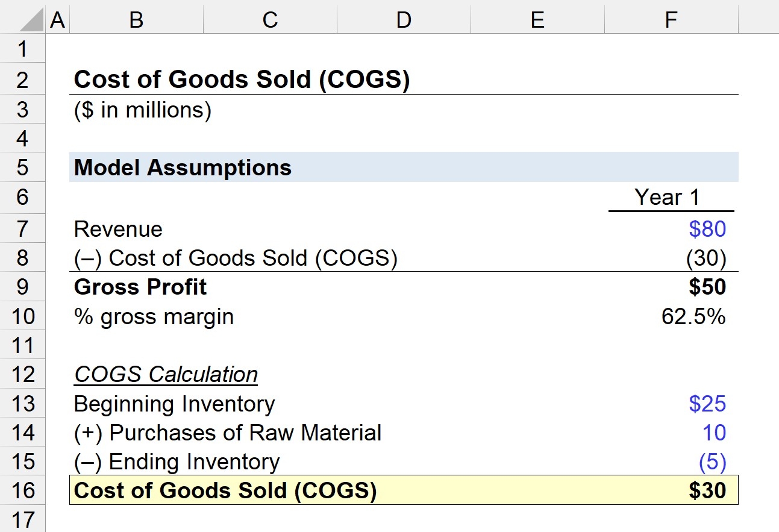Click the Model Assumptions section header

tap(183, 167)
